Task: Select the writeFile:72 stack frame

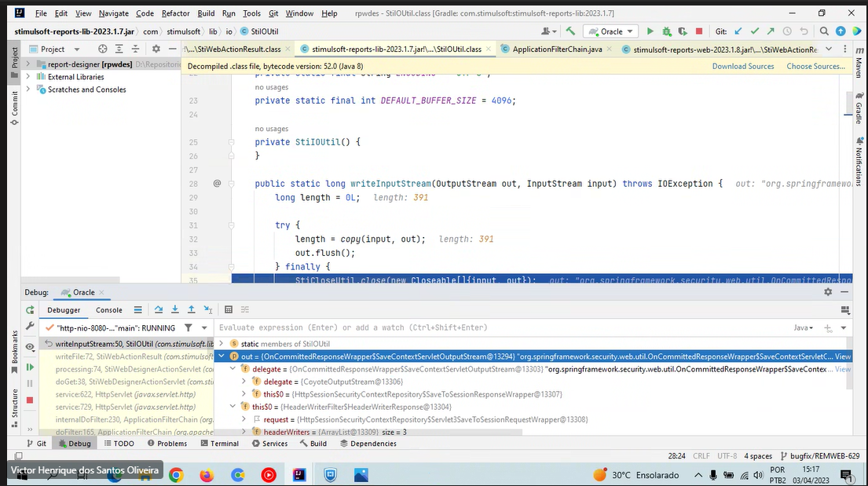Action: (134, 356)
